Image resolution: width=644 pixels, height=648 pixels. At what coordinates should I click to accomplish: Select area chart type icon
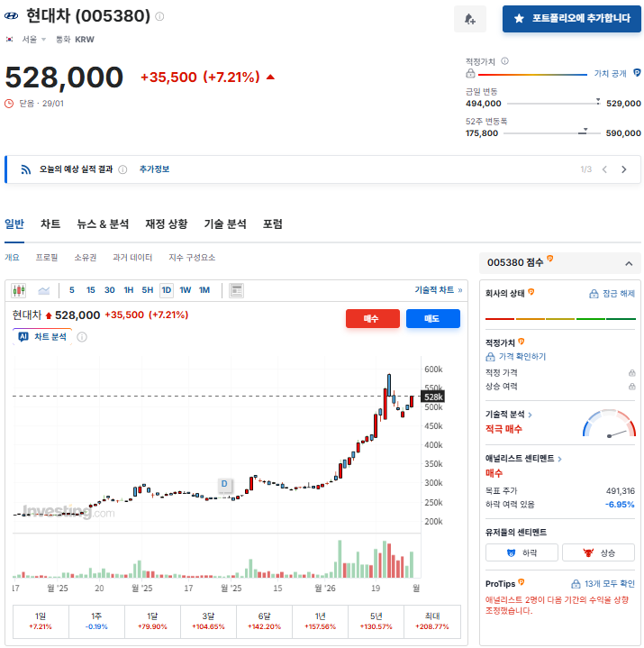44,290
